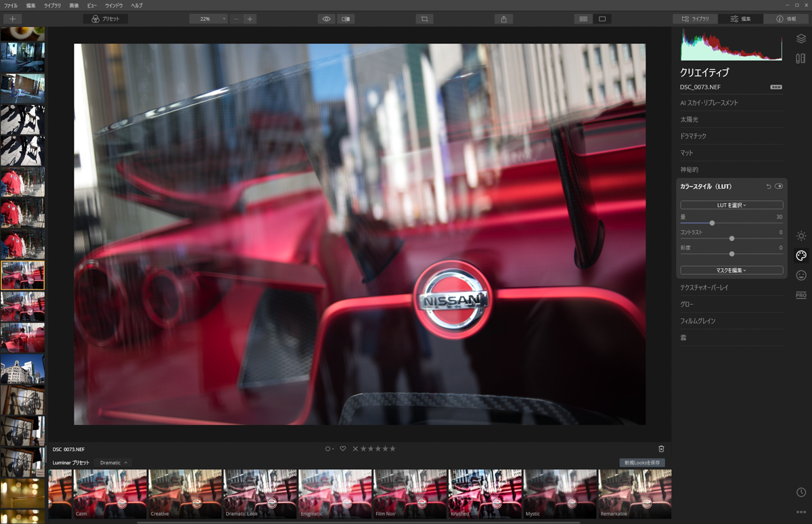The height and width of the screenshot is (524, 812).
Task: Toggle カラースタイル visibility eye switch
Action: [779, 186]
